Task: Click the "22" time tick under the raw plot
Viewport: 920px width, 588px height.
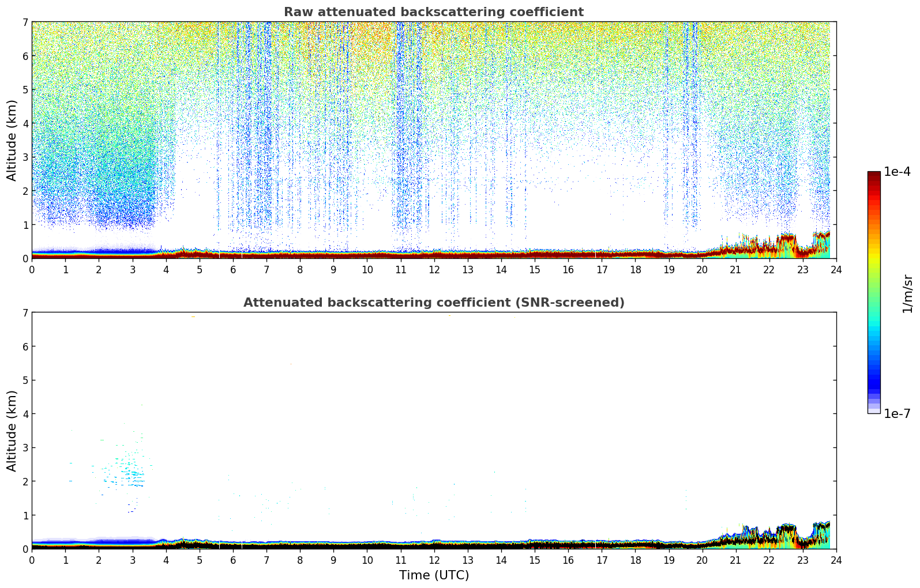Action: coord(769,269)
